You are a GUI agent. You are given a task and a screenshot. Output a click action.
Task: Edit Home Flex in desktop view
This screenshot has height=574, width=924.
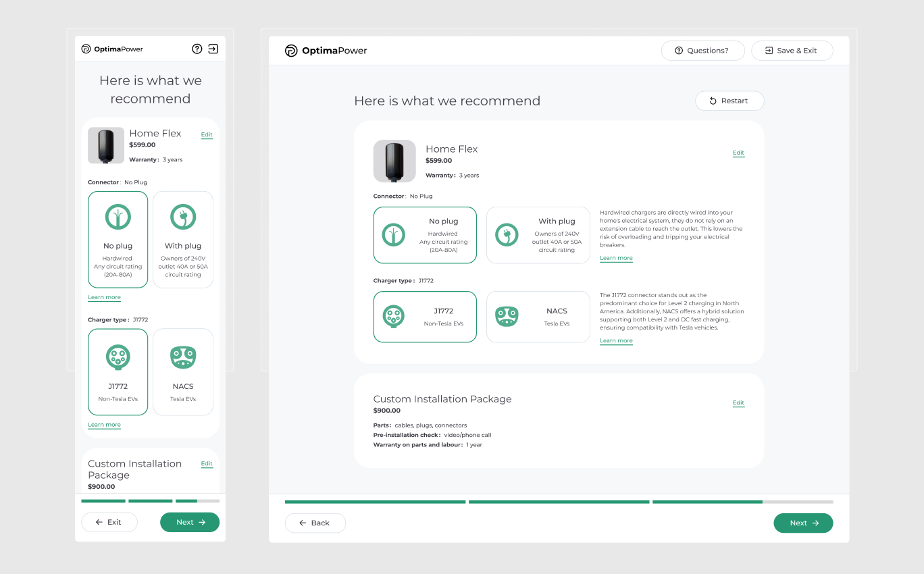pyautogui.click(x=738, y=153)
